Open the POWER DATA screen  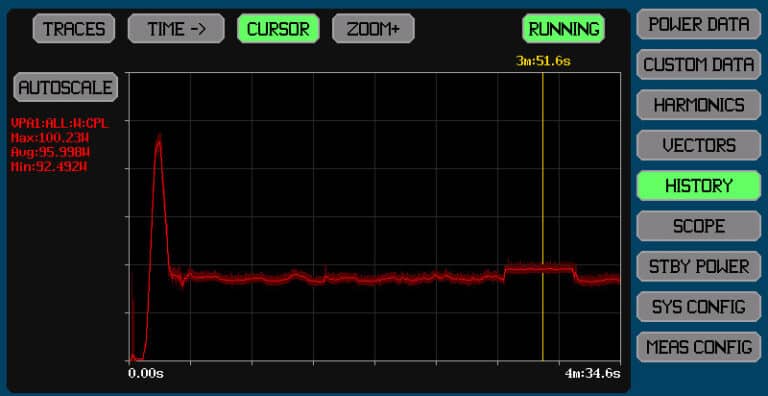699,24
